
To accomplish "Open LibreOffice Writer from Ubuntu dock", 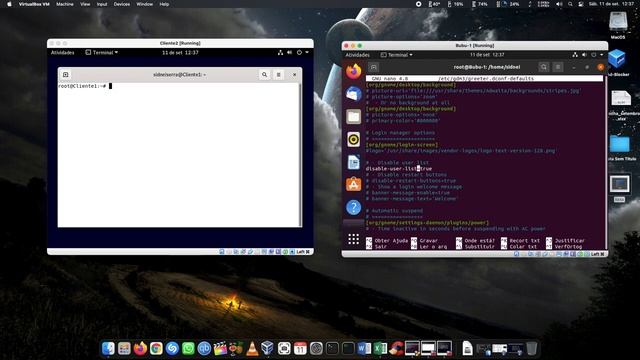I will [353, 162].
